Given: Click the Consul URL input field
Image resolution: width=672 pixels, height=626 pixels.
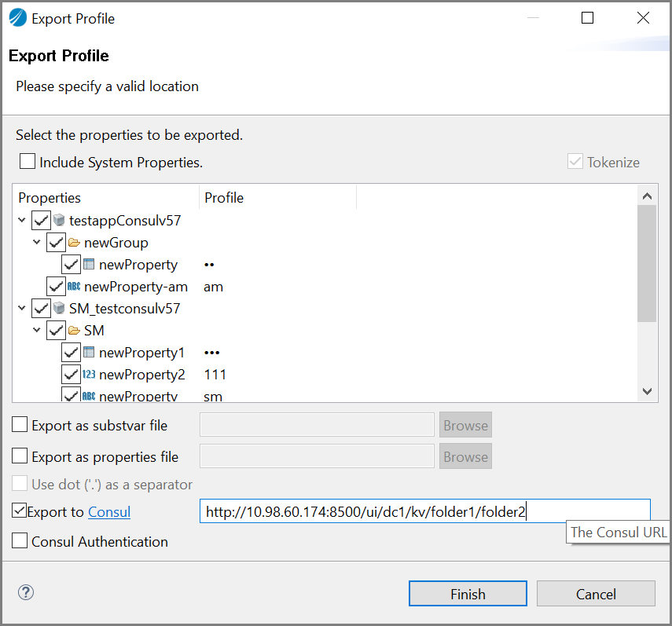Looking at the screenshot, I should [x=424, y=512].
